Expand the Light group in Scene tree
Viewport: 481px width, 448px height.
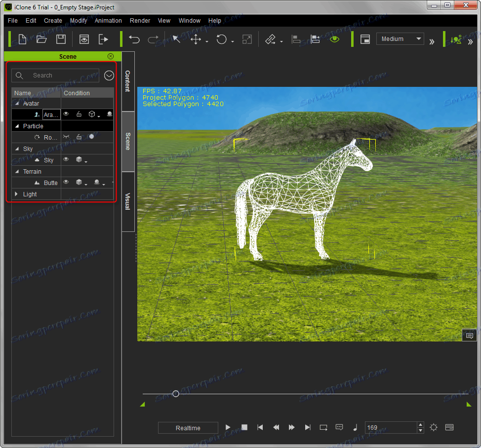[x=17, y=194]
